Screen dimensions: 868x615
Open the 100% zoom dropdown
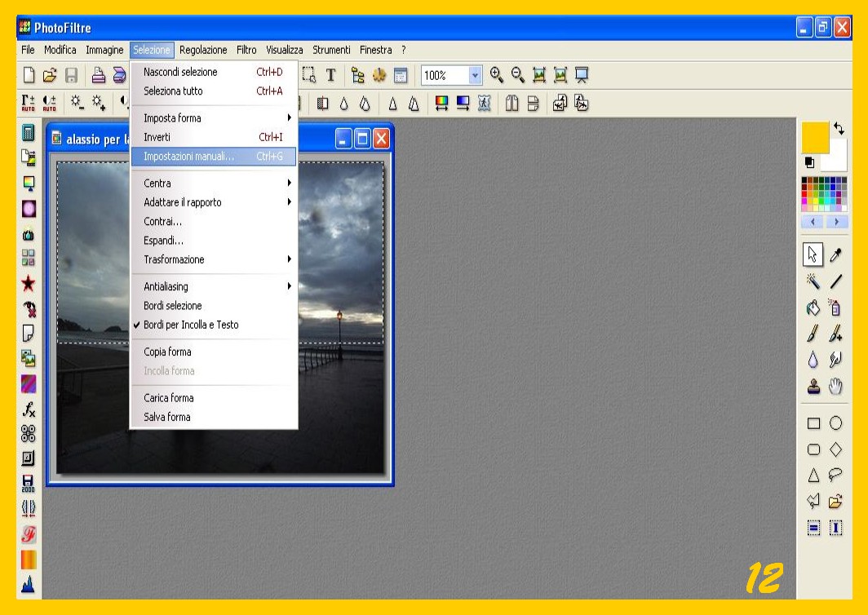pos(476,75)
